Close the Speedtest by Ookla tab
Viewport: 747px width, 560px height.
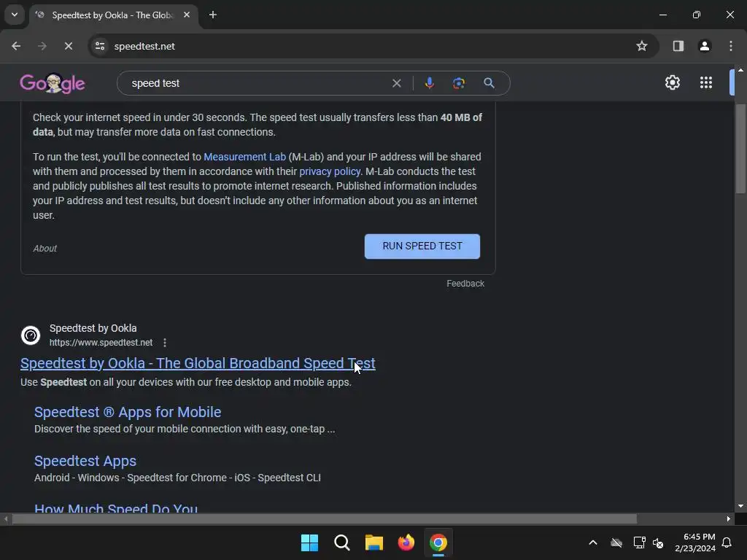click(x=187, y=15)
